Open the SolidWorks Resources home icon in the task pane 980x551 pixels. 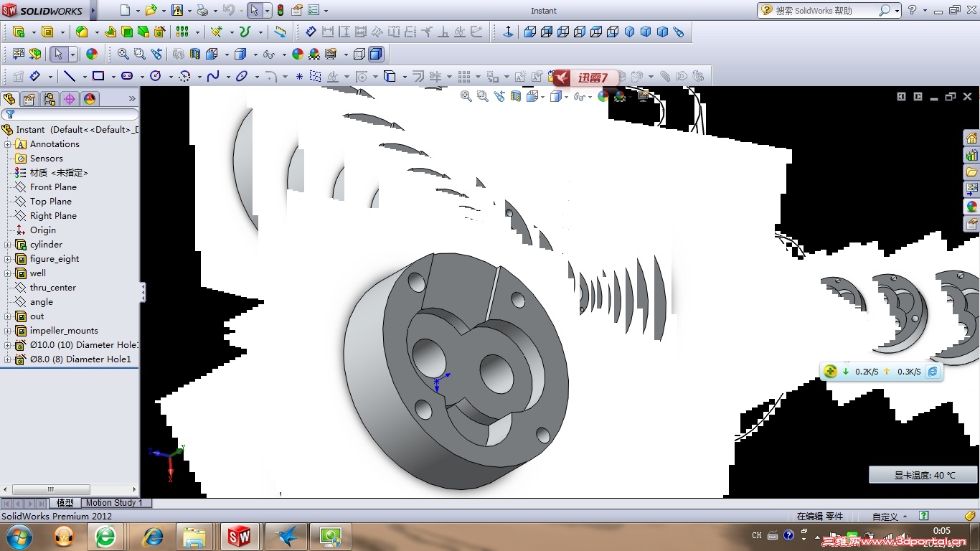pyautogui.click(x=971, y=138)
